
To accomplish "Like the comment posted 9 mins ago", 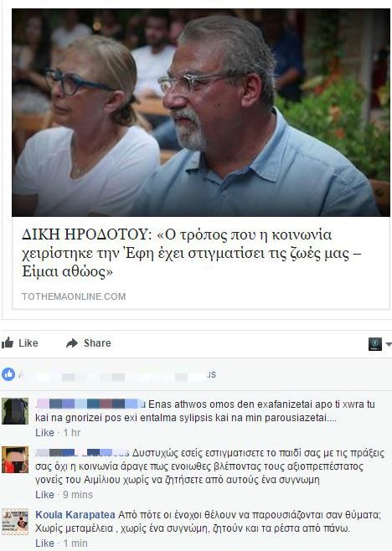I will tap(44, 495).
